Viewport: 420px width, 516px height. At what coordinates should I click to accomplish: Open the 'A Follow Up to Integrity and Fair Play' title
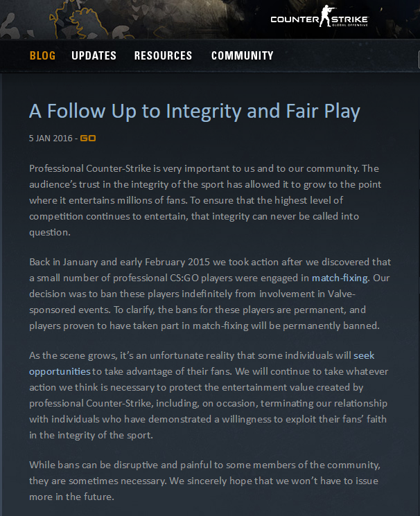194,111
